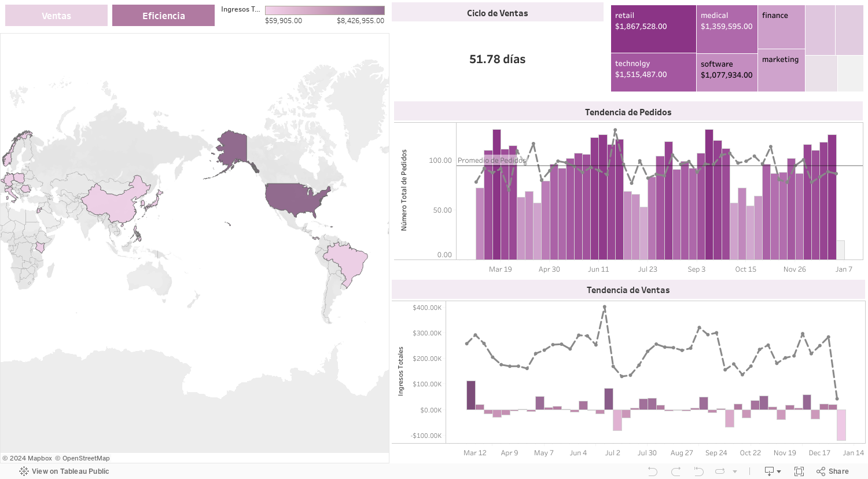Click the $59,905.00 legend minimum
The width and height of the screenshot is (868, 479).
point(284,21)
